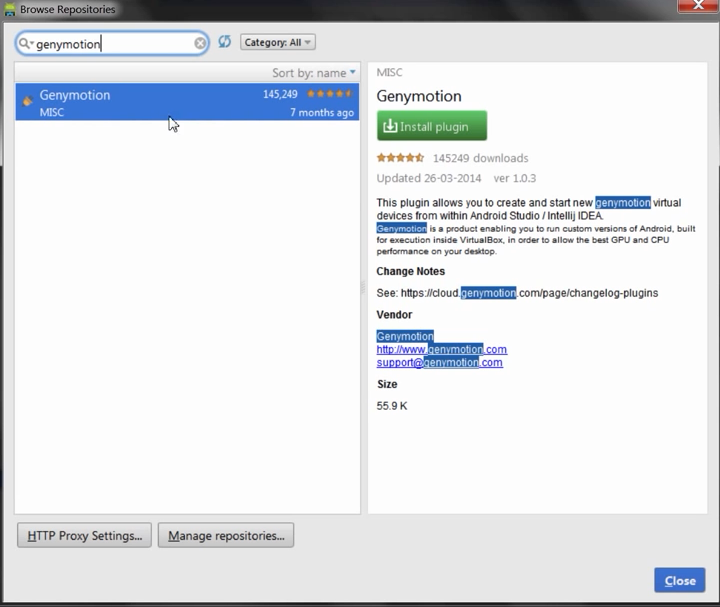Click the search magnifier icon with history arrow
The image size is (720, 607).
(26, 44)
